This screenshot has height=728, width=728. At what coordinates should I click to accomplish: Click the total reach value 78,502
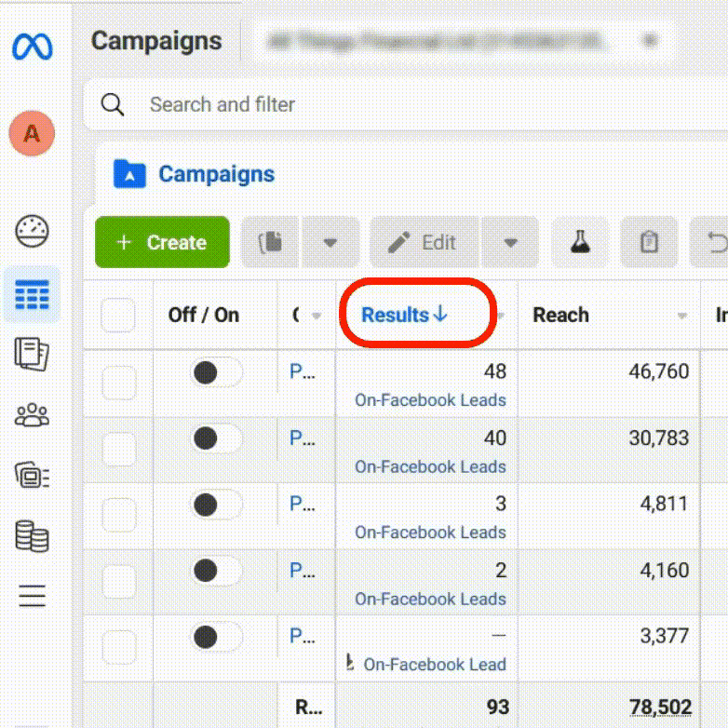661,708
